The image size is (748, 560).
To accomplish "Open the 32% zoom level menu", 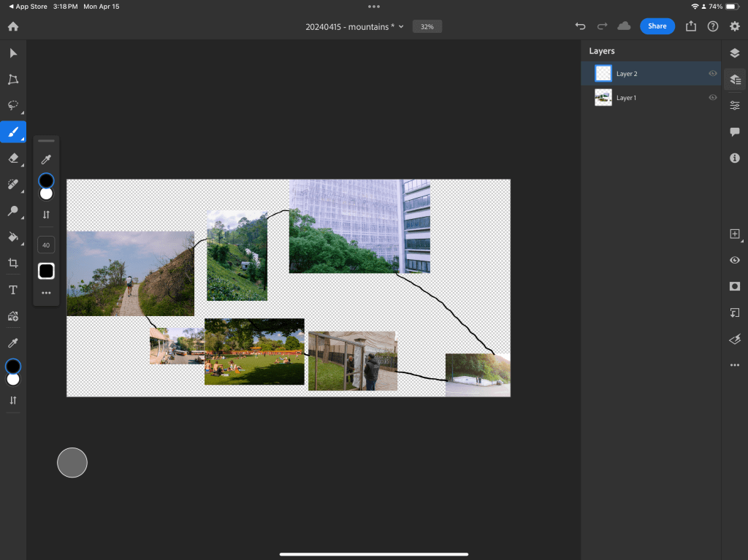I will pos(427,26).
